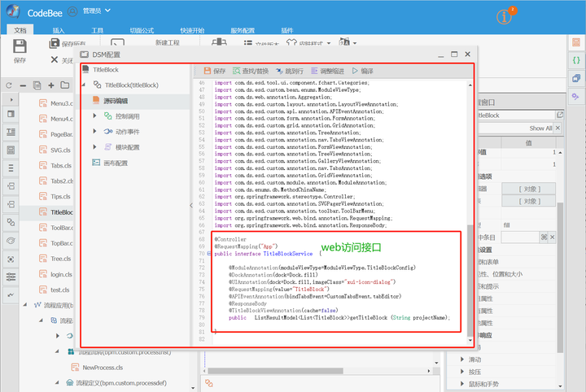Click the second [ 对象 ] property button
586x392 pixels.
tap(529, 201)
